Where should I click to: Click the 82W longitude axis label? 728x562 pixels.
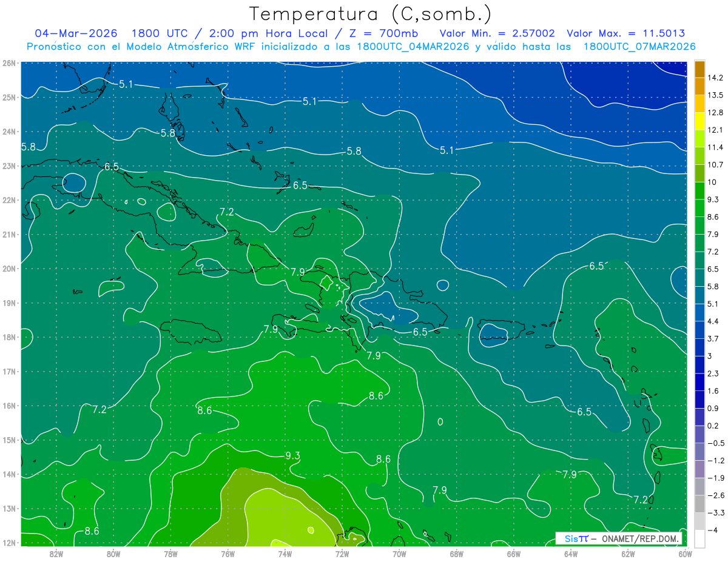[56, 553]
